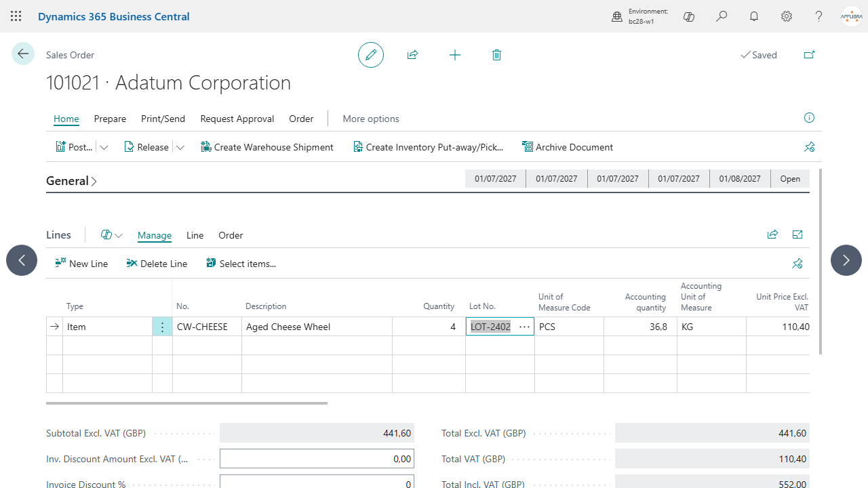Click the Release button
The width and height of the screenshot is (868, 488).
pyautogui.click(x=146, y=147)
